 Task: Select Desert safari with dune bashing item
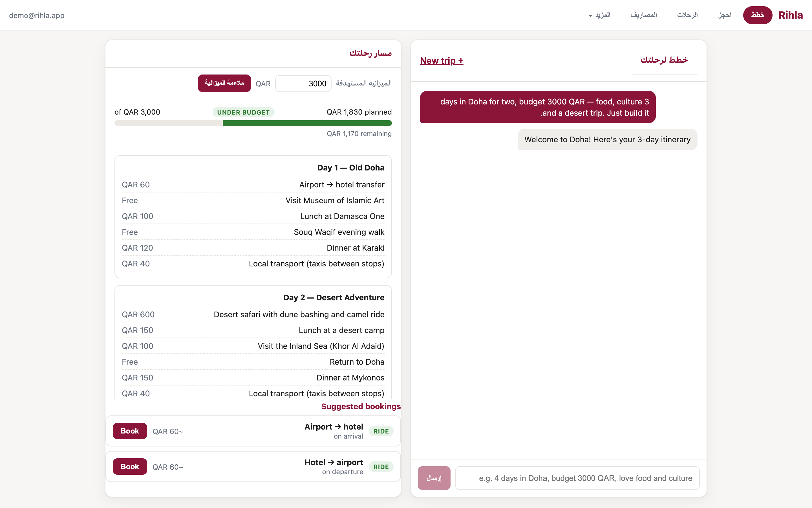pos(253,314)
